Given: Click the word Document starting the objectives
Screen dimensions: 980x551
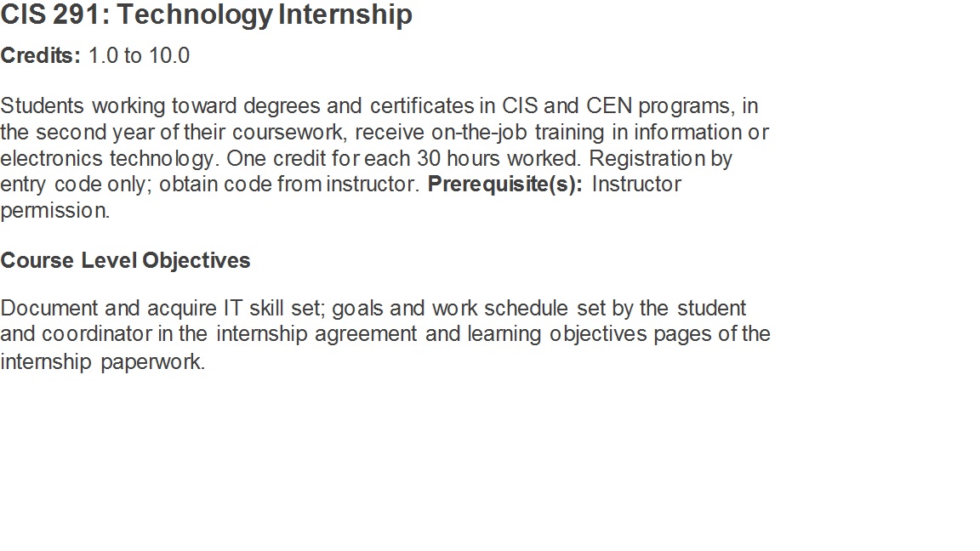Looking at the screenshot, I should pyautogui.click(x=49, y=308).
